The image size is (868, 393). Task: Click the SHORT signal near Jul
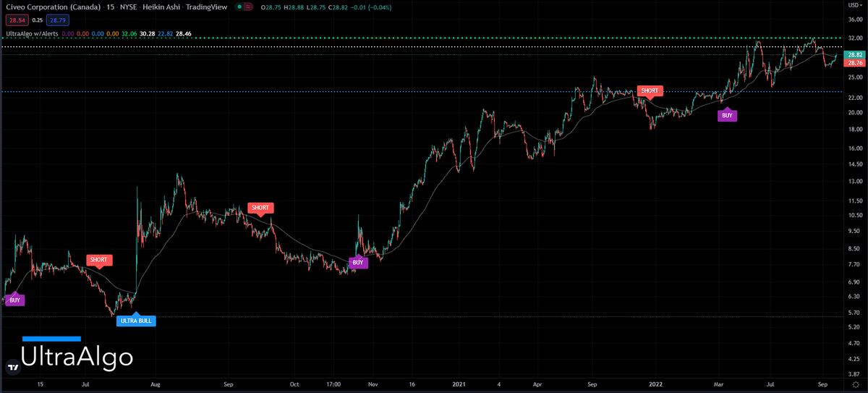click(x=98, y=259)
